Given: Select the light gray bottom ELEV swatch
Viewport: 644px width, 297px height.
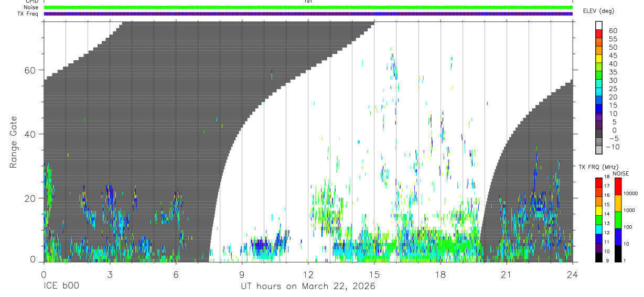Looking at the screenshot, I should coord(599,150).
